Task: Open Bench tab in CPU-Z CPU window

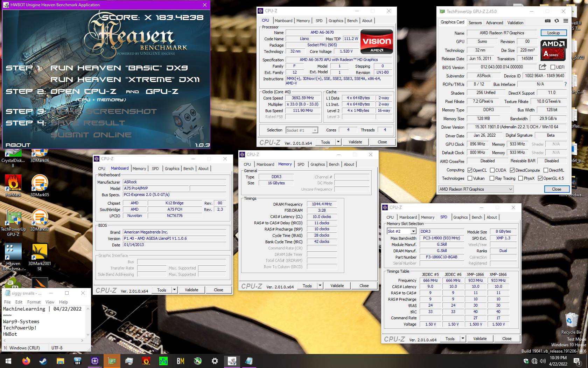Action: [x=352, y=21]
